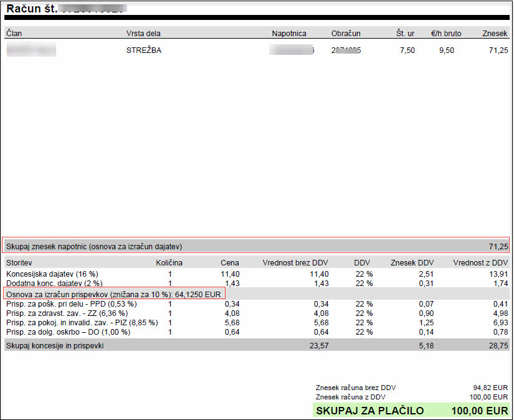514x420 pixels.
Task: Select the 'Št. ur' column header
Action: [x=405, y=34]
